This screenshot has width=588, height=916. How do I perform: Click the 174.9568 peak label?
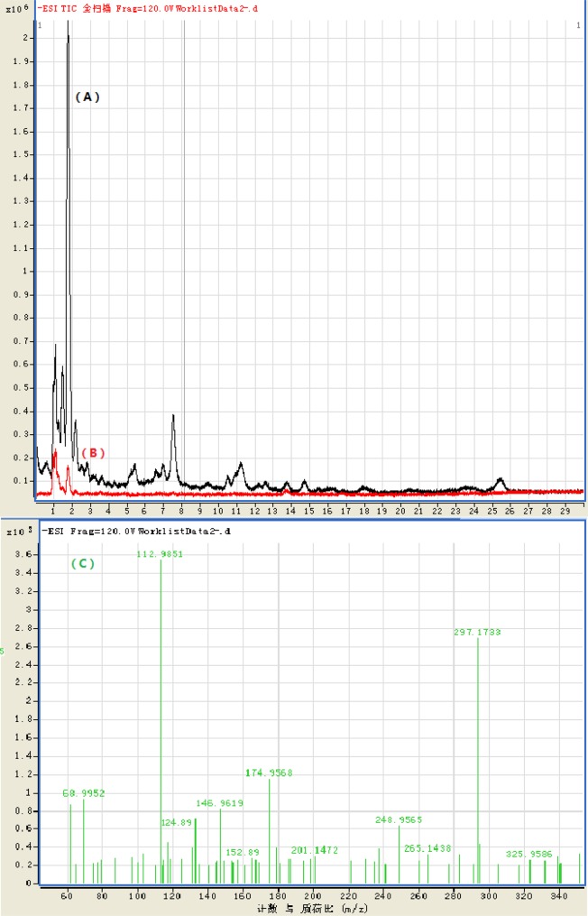click(269, 773)
